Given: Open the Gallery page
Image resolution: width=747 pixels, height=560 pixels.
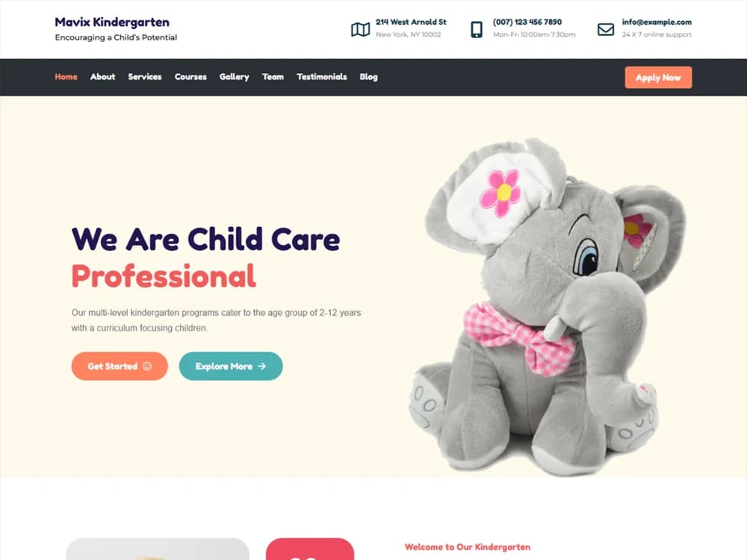Looking at the screenshot, I should tap(234, 77).
